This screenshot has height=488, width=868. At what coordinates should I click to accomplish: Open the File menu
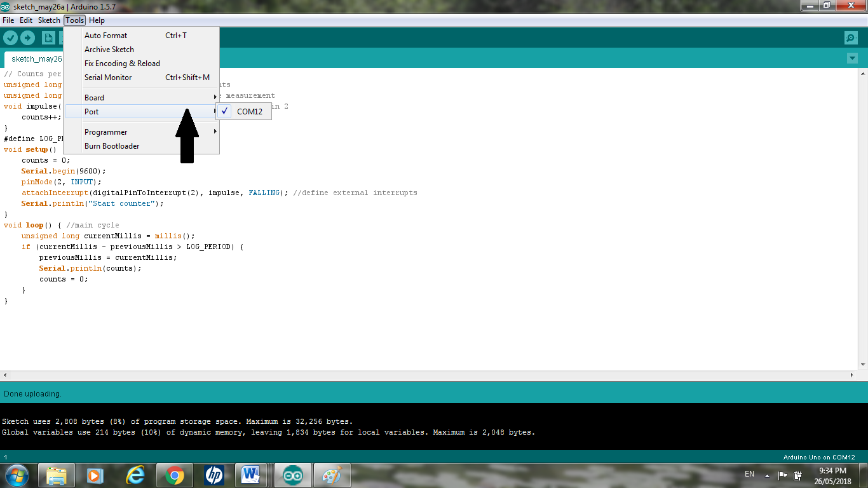point(8,20)
